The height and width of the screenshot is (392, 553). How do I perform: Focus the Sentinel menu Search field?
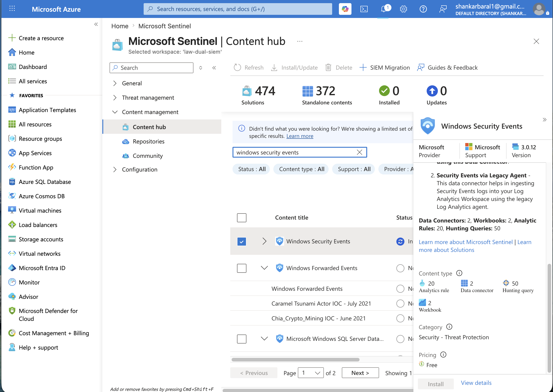coord(151,68)
